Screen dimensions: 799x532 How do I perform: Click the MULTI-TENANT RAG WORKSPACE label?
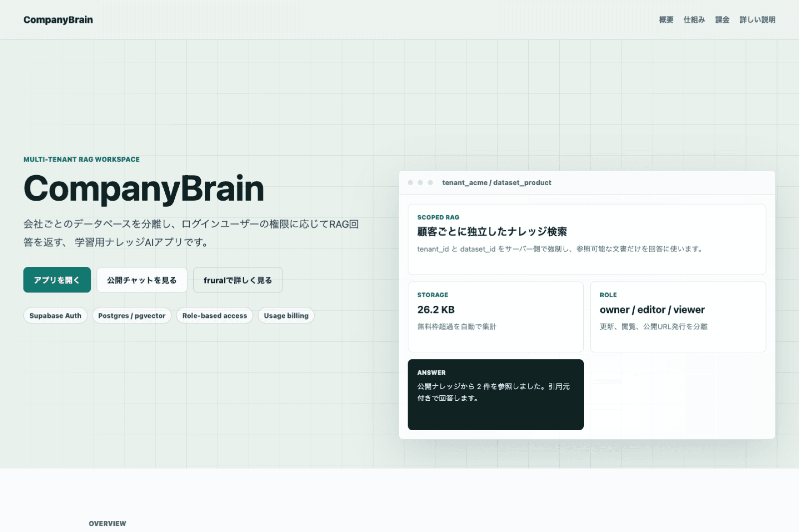[x=81, y=159]
